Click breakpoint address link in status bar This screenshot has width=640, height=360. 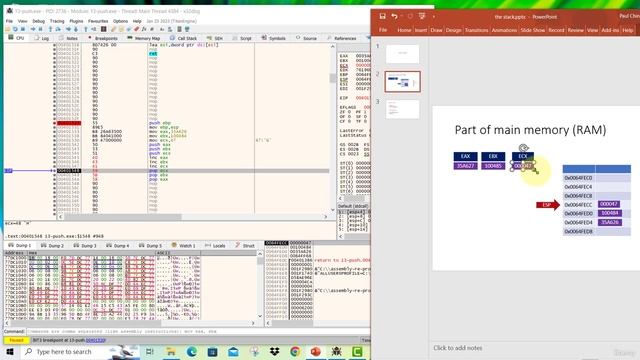pyautogui.click(x=96, y=340)
